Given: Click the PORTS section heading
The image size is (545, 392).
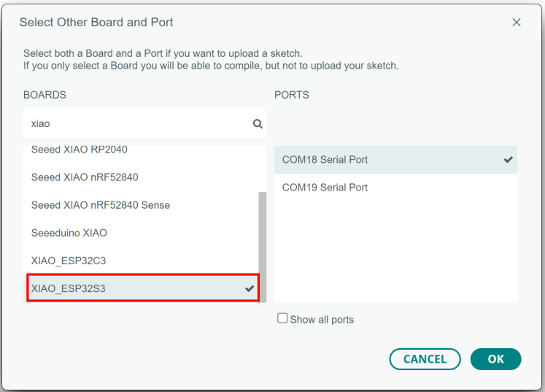Looking at the screenshot, I should (292, 95).
